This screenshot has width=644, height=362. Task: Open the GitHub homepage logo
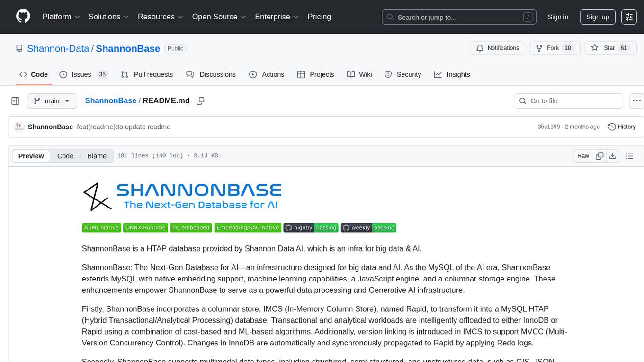coord(23,17)
